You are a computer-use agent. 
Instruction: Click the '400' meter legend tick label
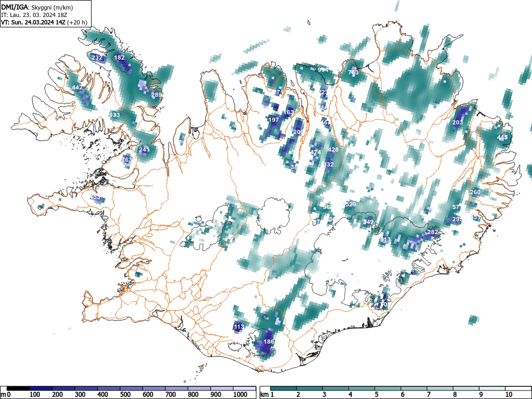click(x=103, y=395)
